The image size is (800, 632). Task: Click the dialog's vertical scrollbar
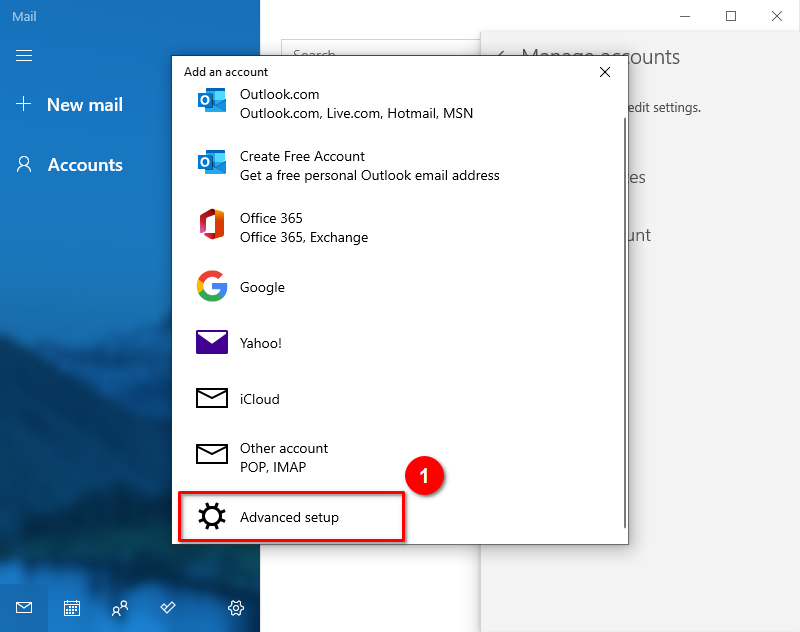click(624, 322)
